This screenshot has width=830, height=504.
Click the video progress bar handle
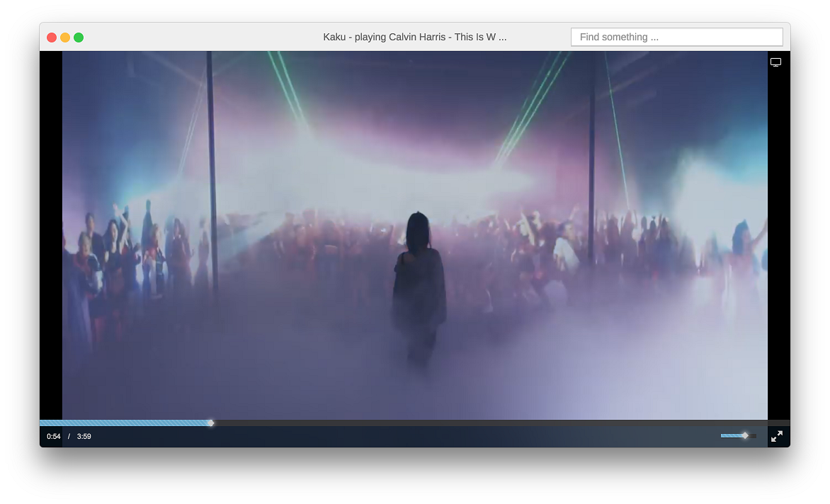point(210,423)
